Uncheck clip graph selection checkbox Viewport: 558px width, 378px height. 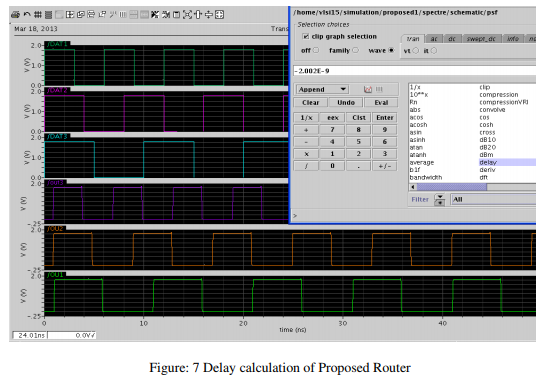click(x=305, y=36)
